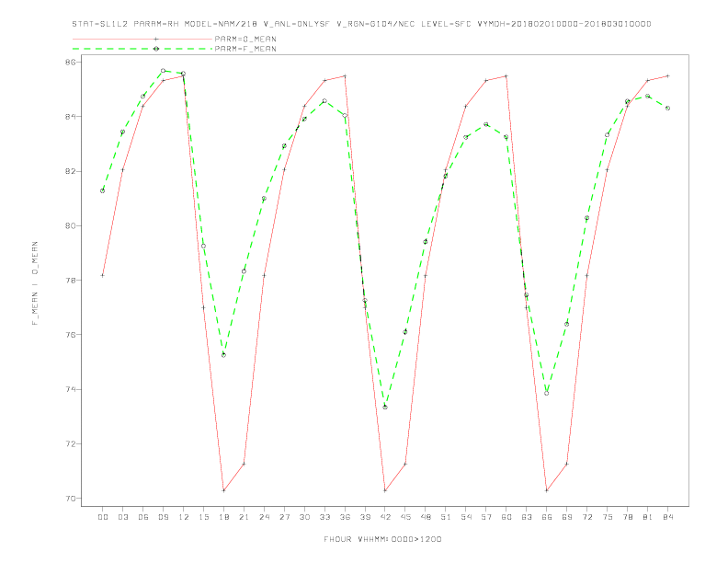Click the F_MEAN circle marker at hour 00
Image resolution: width=728 pixels, height=563 pixels.
(x=103, y=191)
